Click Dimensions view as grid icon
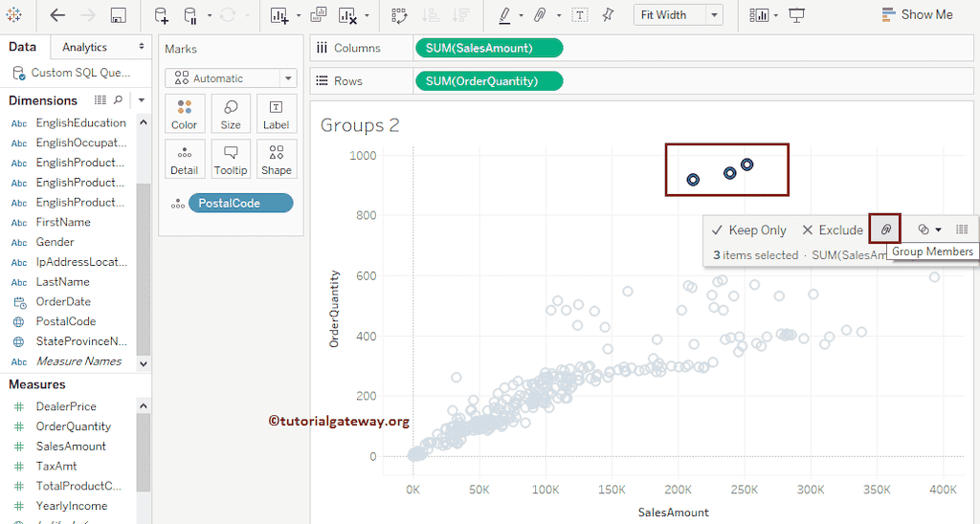Viewport: 980px width, 524px height. click(x=100, y=100)
